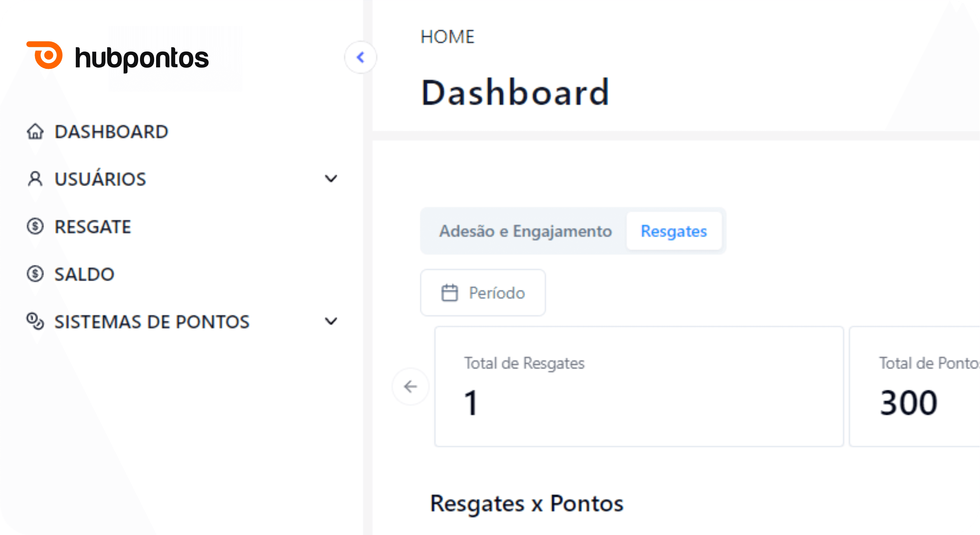Select the user icon beside USUÁRIOS

tap(35, 179)
